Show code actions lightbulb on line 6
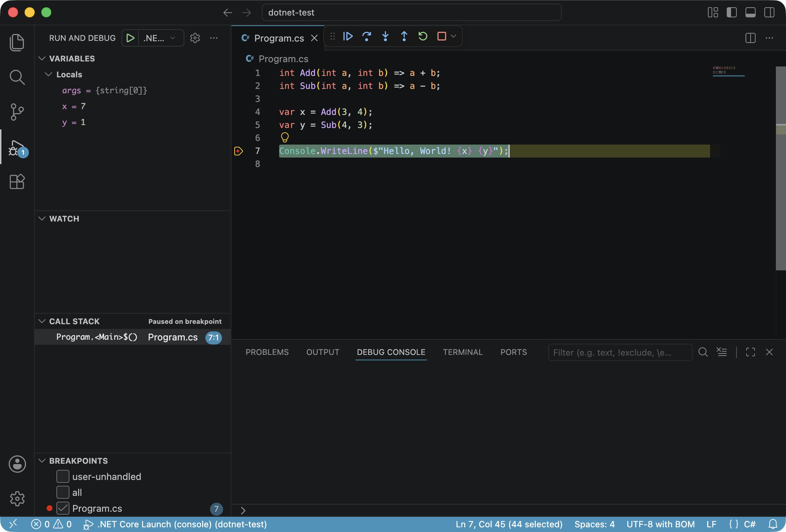 [x=285, y=137]
